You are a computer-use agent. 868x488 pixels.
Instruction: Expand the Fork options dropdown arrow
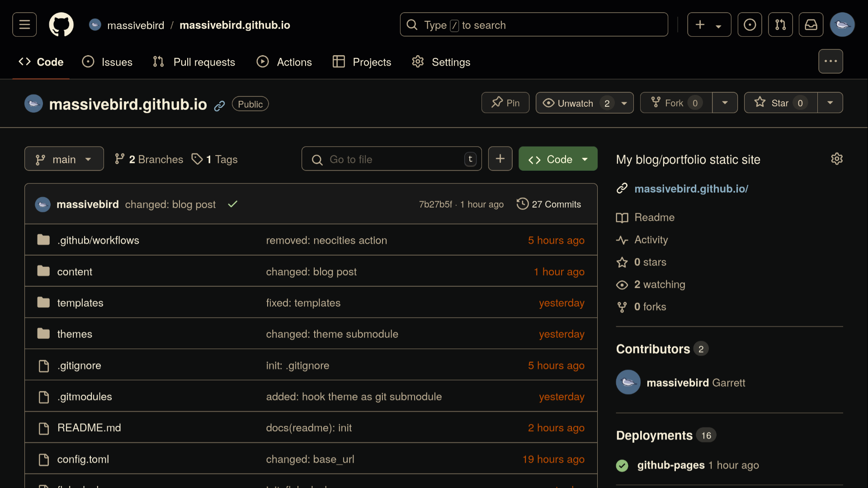pos(725,103)
